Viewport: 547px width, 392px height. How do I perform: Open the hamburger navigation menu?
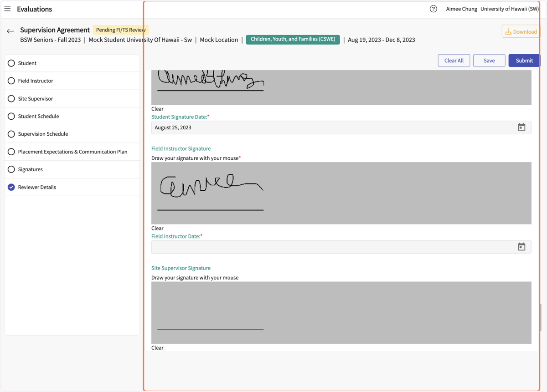click(x=7, y=9)
